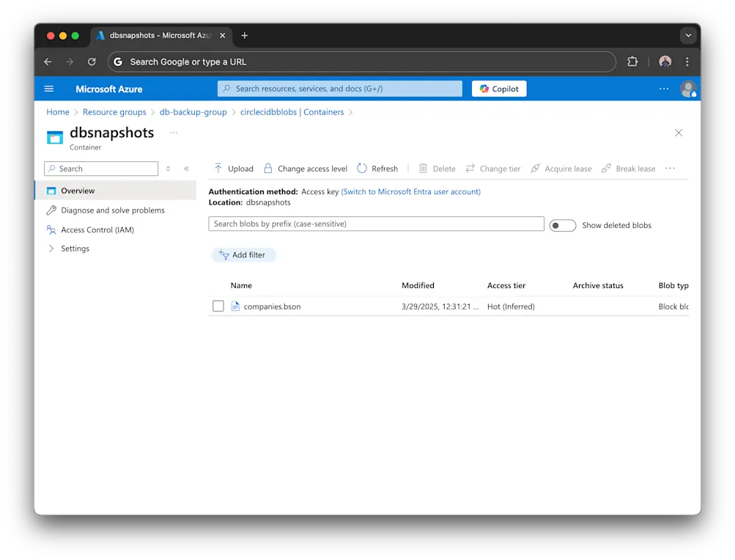The height and width of the screenshot is (560, 735).
Task: Navigate to db-backup-group via breadcrumb
Action: [192, 111]
